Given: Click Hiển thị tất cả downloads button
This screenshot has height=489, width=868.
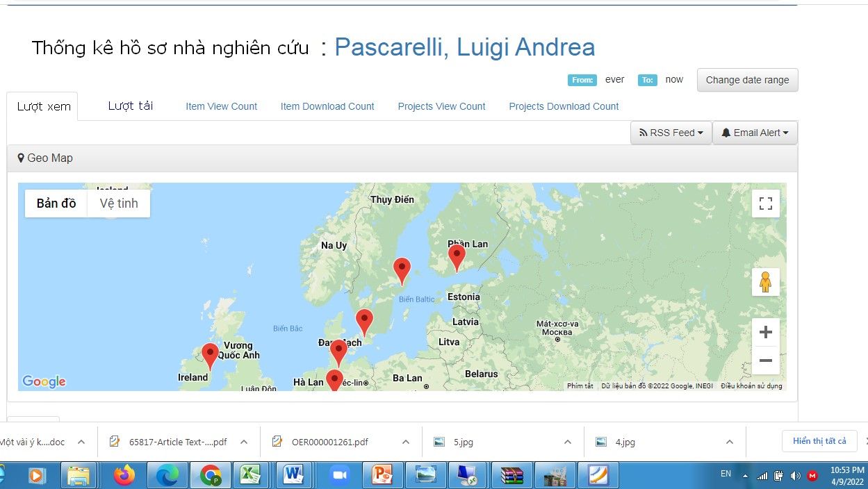Looking at the screenshot, I should (x=819, y=442).
